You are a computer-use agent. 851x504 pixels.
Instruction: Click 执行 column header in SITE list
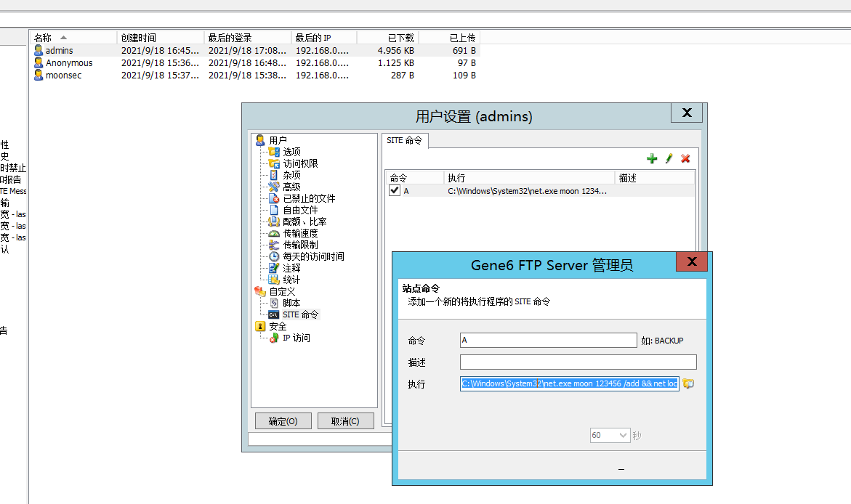point(529,178)
